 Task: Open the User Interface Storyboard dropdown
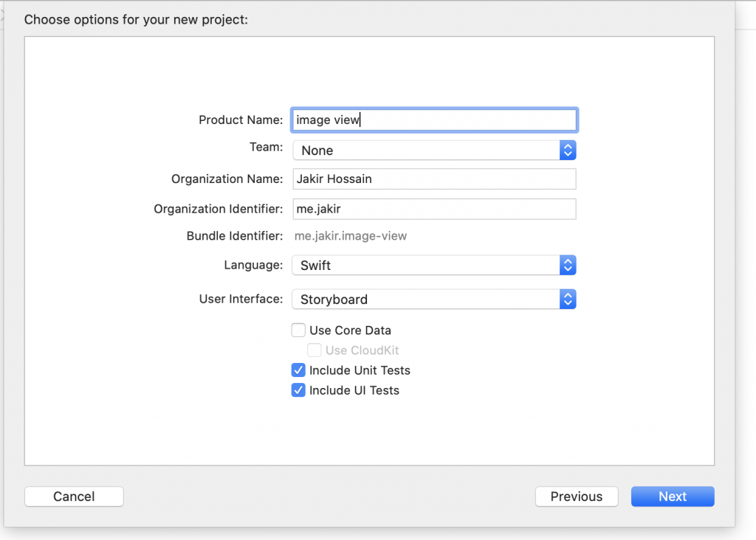click(x=434, y=300)
